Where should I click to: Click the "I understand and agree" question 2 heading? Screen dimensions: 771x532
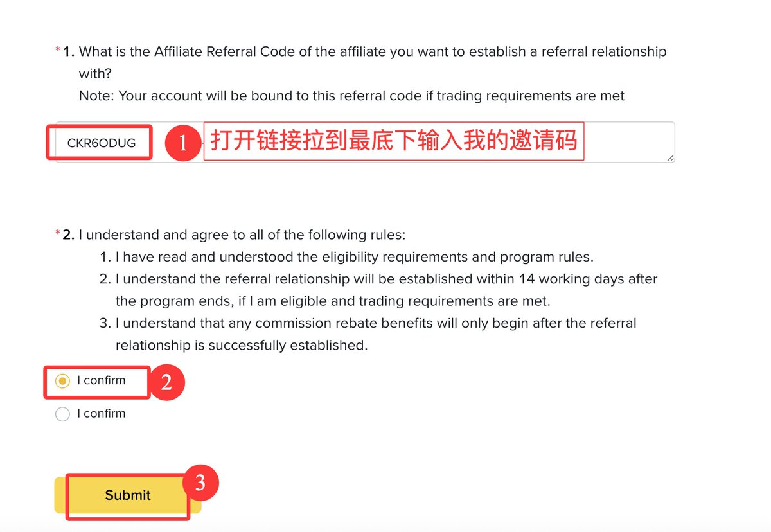click(x=242, y=235)
